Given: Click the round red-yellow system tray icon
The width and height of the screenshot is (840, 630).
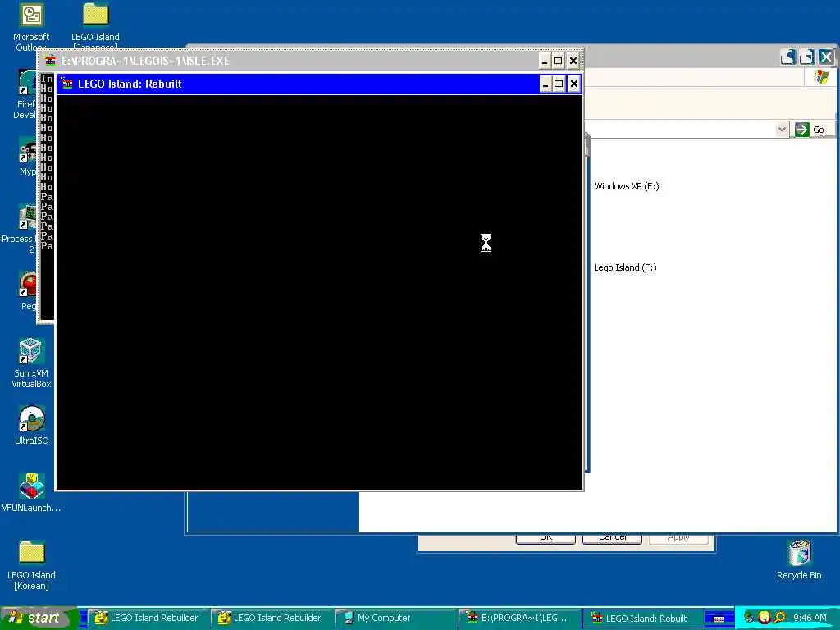Looking at the screenshot, I should (765, 618).
